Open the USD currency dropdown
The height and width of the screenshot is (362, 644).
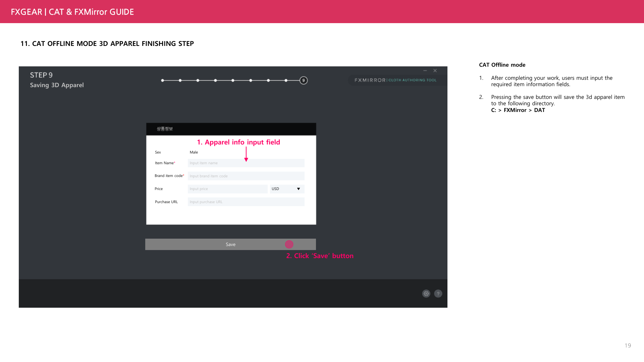tap(287, 189)
